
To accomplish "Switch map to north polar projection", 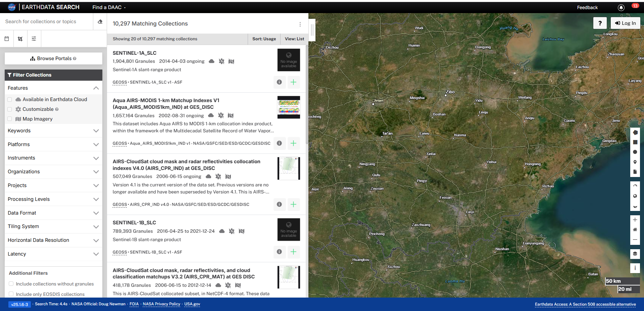I will tap(635, 186).
